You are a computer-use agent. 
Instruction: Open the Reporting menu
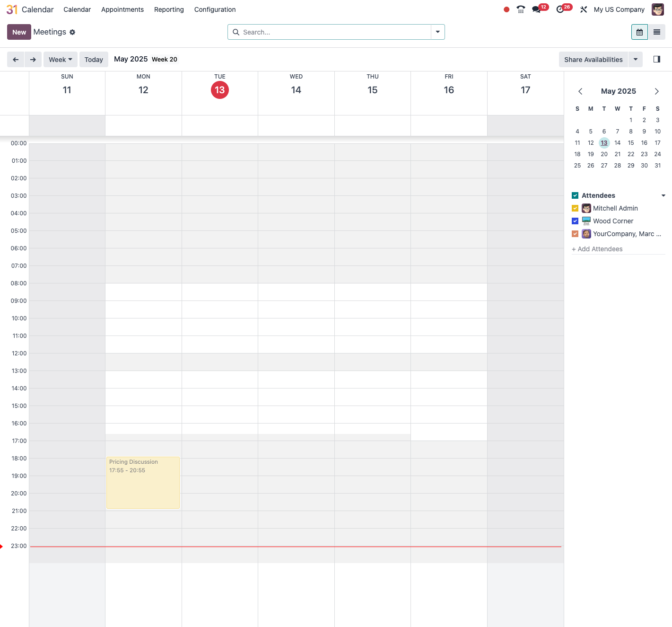169,9
